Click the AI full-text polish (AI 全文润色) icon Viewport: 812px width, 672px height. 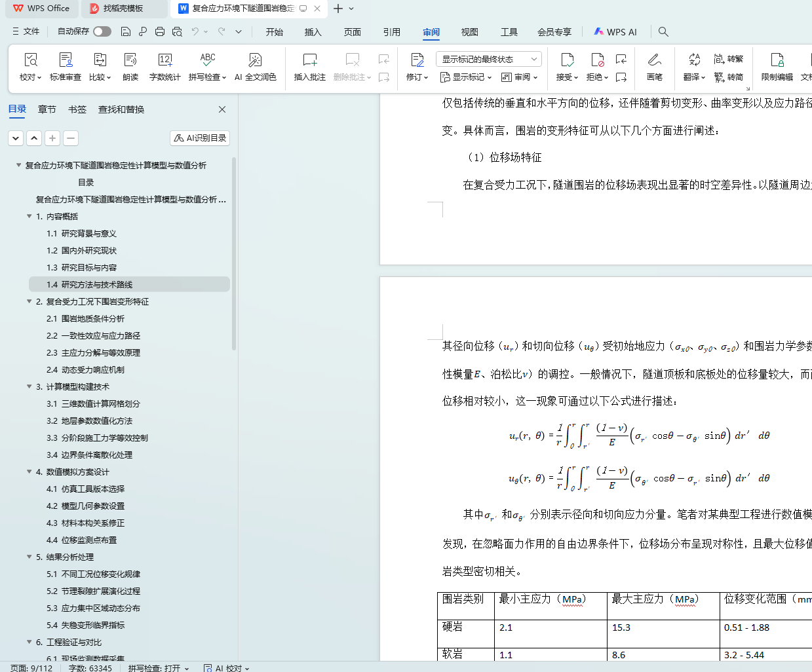[x=255, y=61]
